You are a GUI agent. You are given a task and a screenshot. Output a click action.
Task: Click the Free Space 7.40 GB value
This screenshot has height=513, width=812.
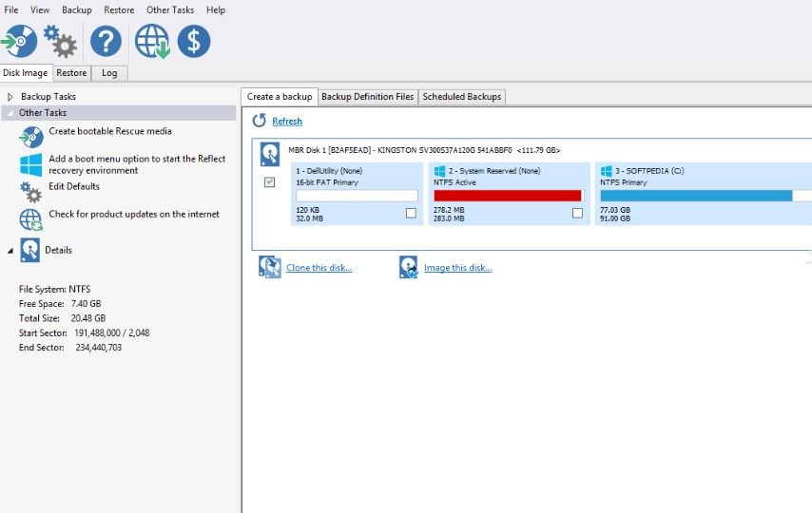pyautogui.click(x=86, y=304)
